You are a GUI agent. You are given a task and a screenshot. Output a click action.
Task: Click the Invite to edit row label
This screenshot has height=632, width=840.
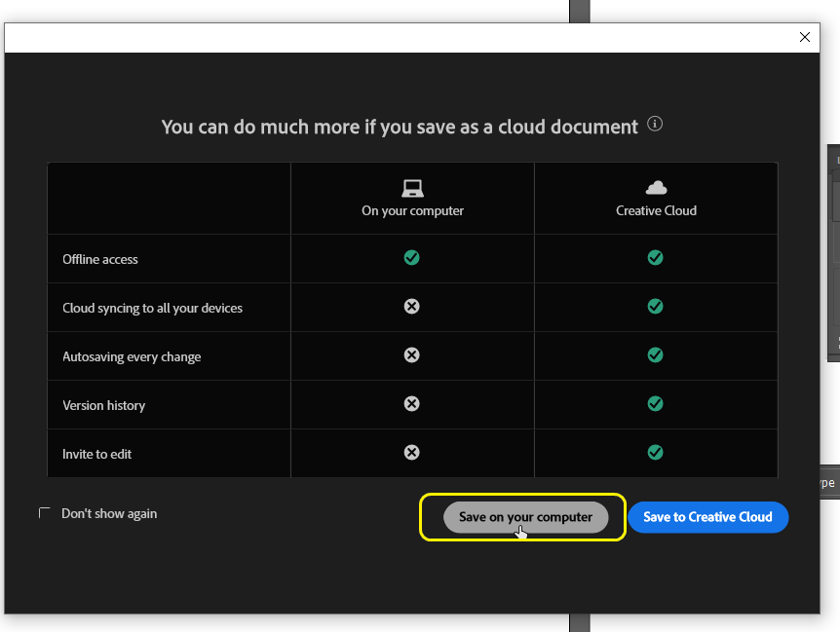(x=97, y=455)
